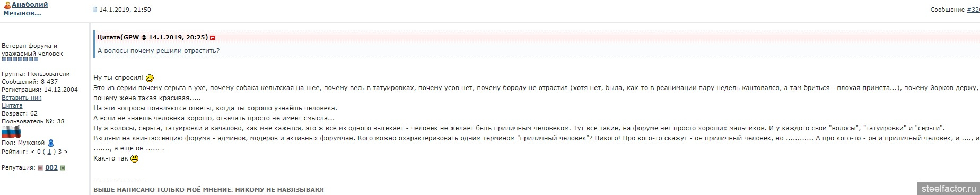Open the post number #32 link
The width and height of the screenshot is (980, 195).
[x=973, y=10]
